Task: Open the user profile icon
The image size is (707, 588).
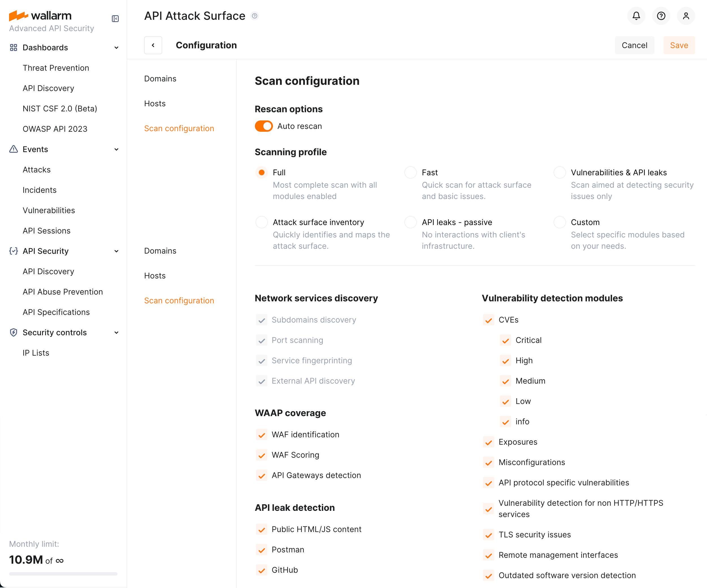Action: pyautogui.click(x=686, y=16)
